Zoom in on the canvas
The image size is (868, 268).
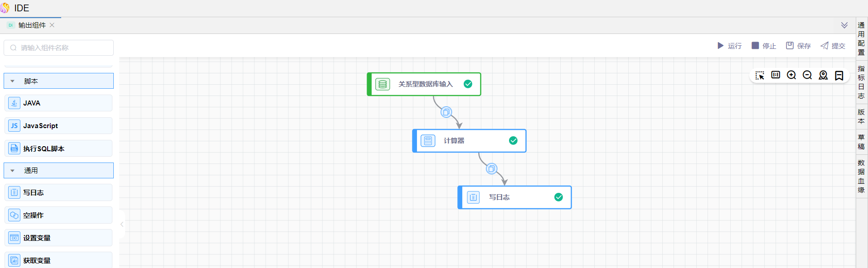791,75
